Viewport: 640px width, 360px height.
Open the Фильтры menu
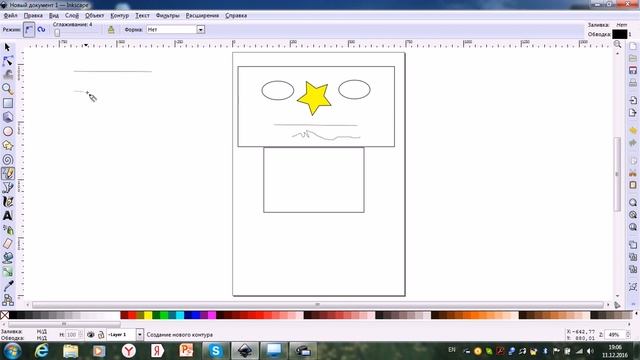(167, 16)
